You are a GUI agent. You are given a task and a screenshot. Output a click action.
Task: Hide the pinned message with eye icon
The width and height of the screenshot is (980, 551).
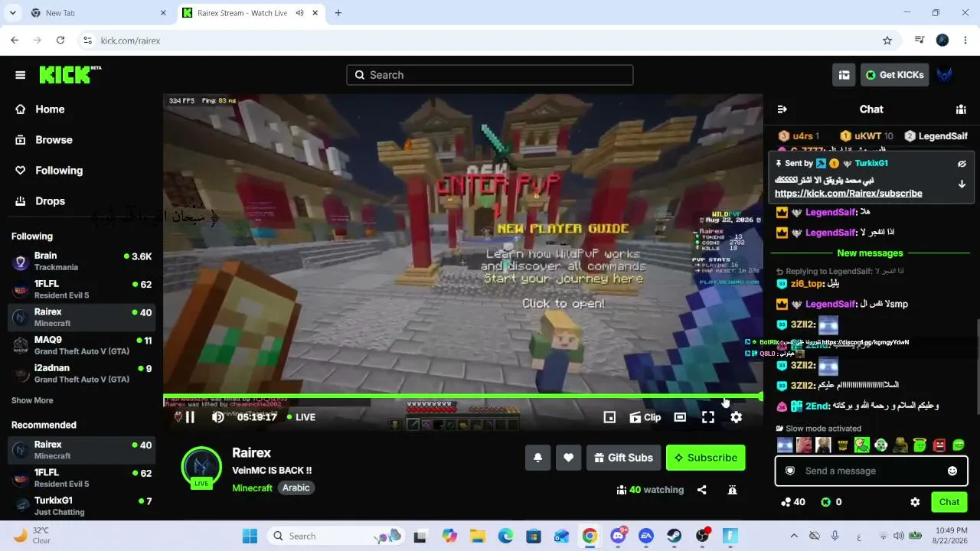[962, 164]
